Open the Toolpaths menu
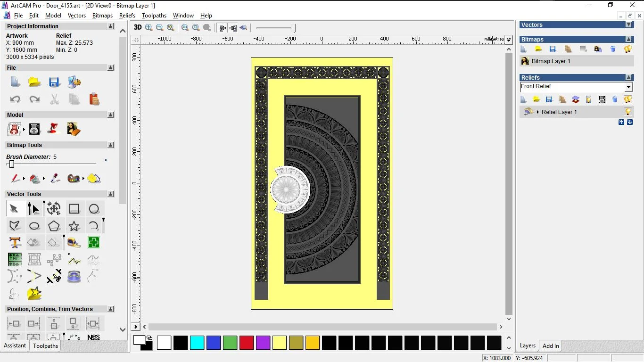This screenshot has width=644, height=362. tap(154, 16)
